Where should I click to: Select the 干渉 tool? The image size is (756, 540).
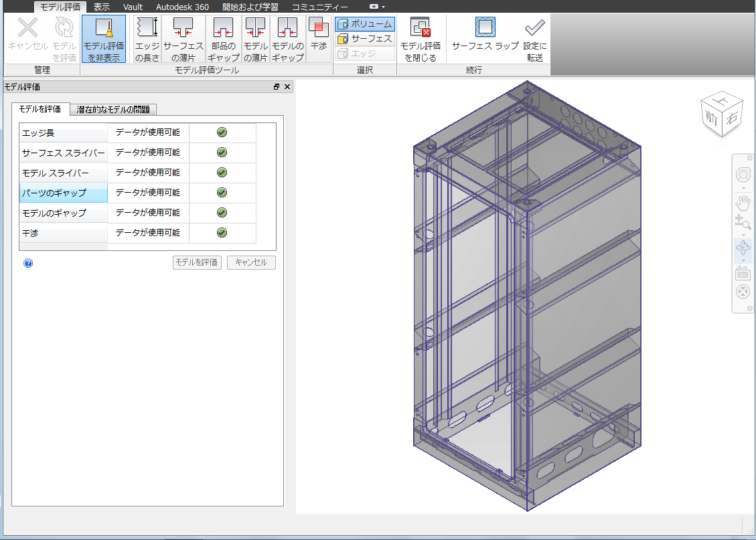(319, 39)
